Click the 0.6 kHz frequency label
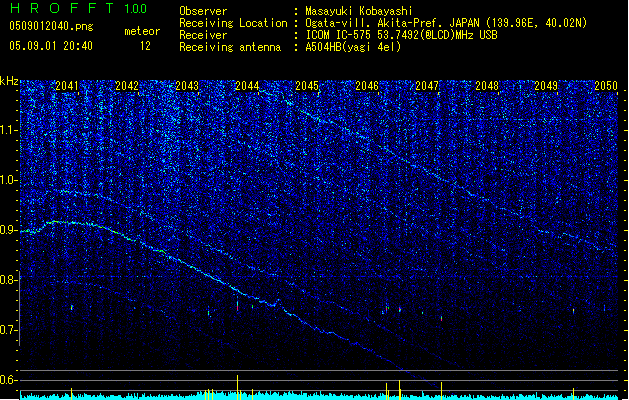This screenshot has width=629, height=400. (9, 380)
